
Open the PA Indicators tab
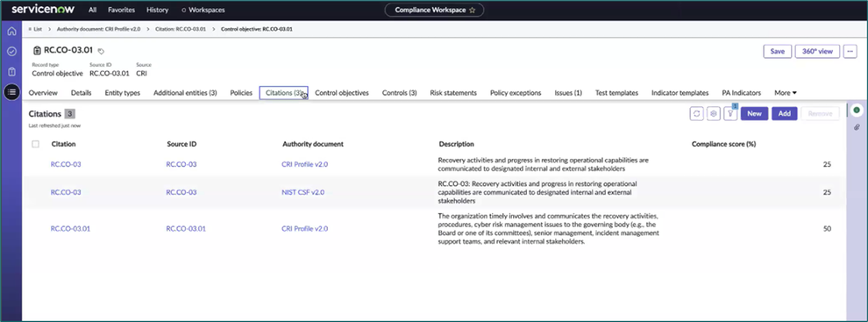(741, 93)
